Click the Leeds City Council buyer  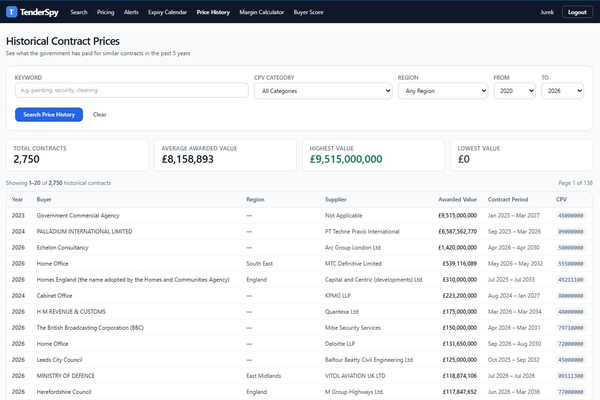[x=59, y=360]
